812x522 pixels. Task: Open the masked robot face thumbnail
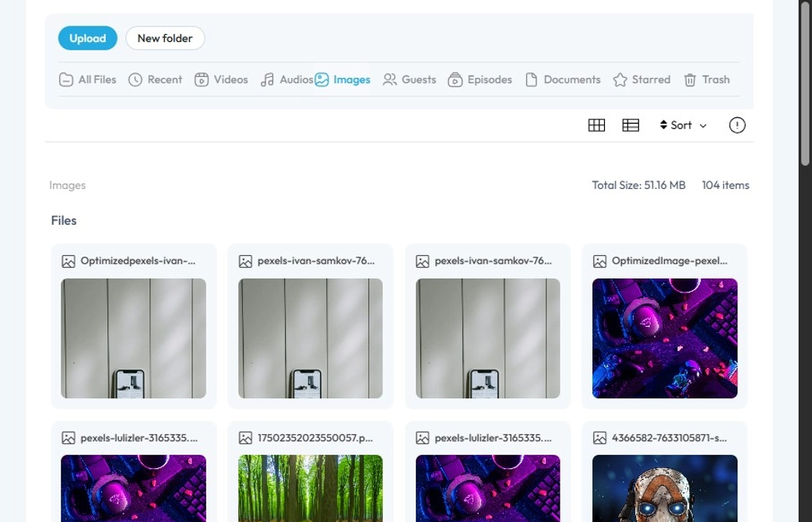665,489
